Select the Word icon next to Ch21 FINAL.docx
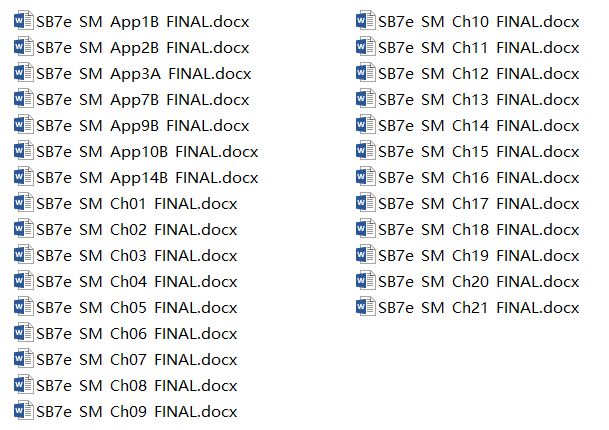609x430 pixels. pyautogui.click(x=365, y=307)
